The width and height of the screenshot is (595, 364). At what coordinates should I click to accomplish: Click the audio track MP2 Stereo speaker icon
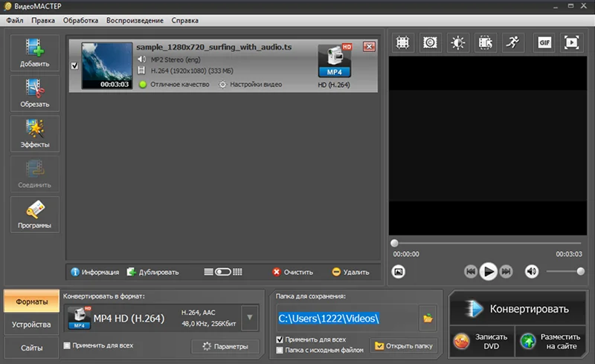(141, 59)
